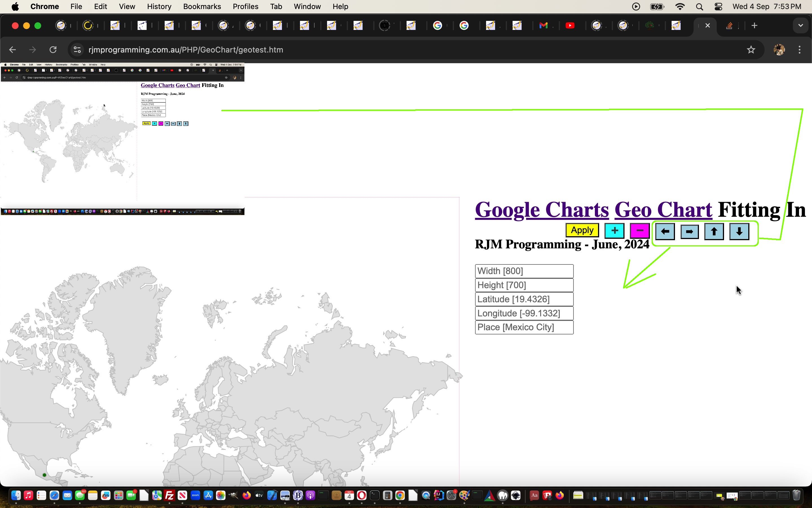Switch to the Stack Overflow tab
The height and width of the screenshot is (508, 812).
coord(729,25)
